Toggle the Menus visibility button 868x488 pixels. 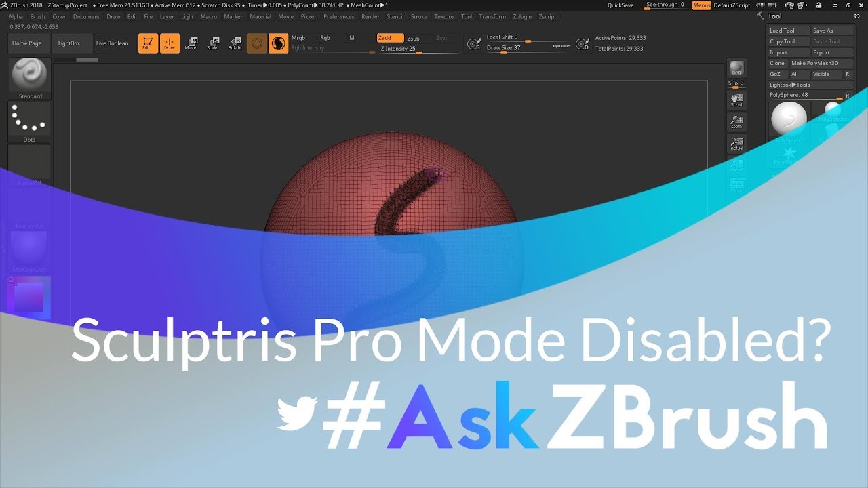pyautogui.click(x=702, y=5)
